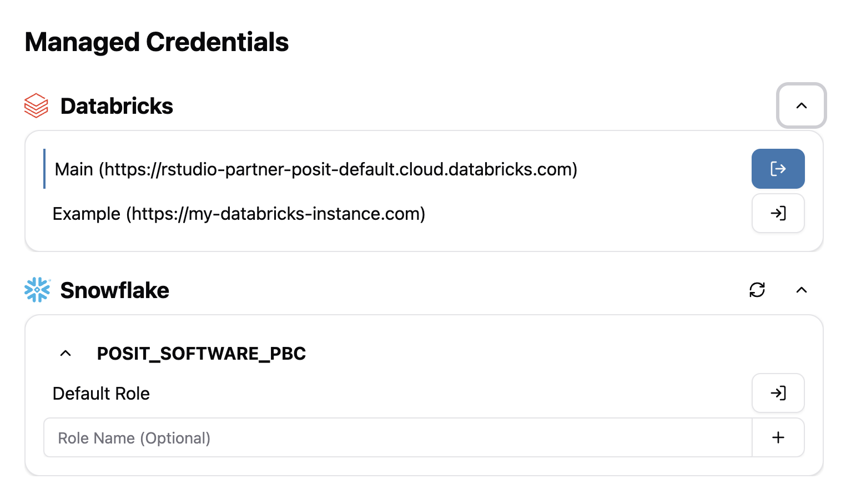Focus the Role Name (Optional) field

point(397,437)
